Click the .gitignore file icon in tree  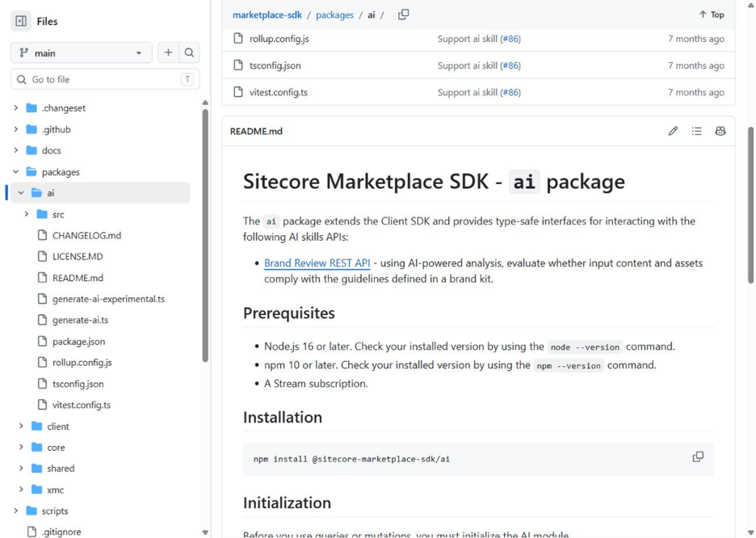[31, 532]
